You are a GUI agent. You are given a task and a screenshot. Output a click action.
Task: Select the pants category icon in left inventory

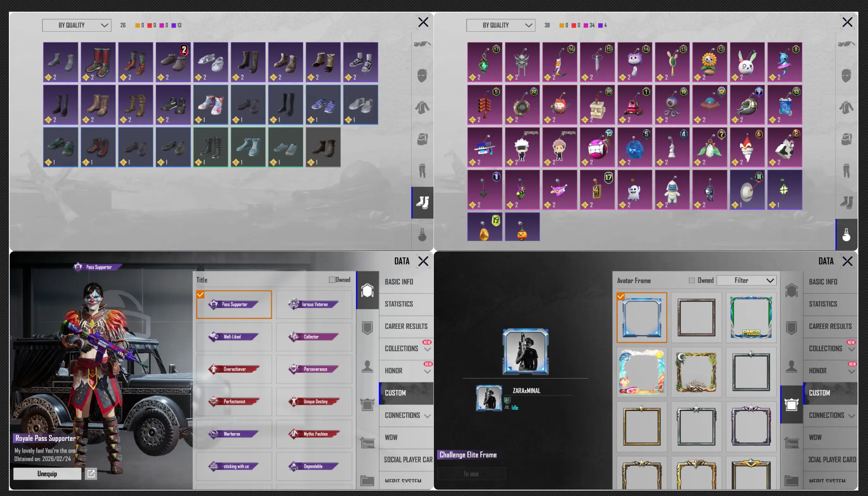(422, 171)
